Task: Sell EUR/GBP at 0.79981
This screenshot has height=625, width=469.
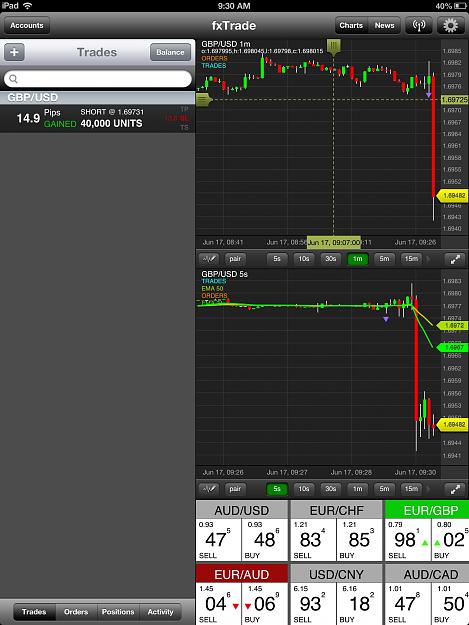Action: click(x=408, y=540)
